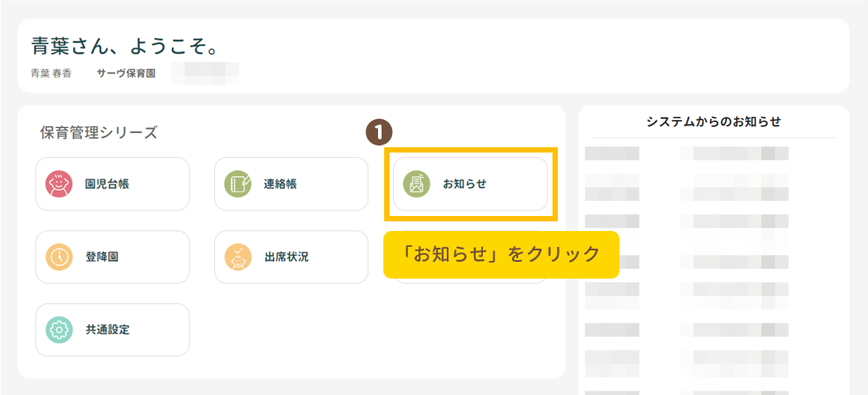Image resolution: width=868 pixels, height=395 pixels.
Task: Click the 連絡帳 notebook icon
Action: pos(238,184)
